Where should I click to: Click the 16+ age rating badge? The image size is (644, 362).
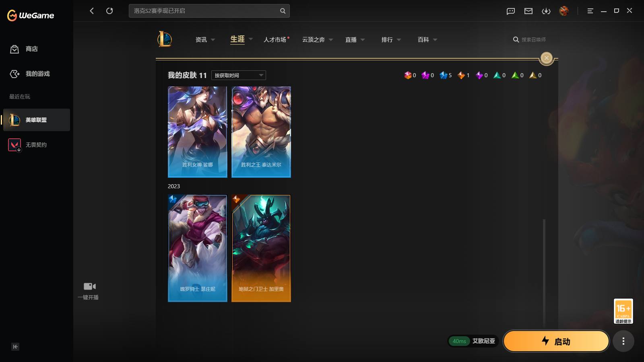pyautogui.click(x=623, y=311)
